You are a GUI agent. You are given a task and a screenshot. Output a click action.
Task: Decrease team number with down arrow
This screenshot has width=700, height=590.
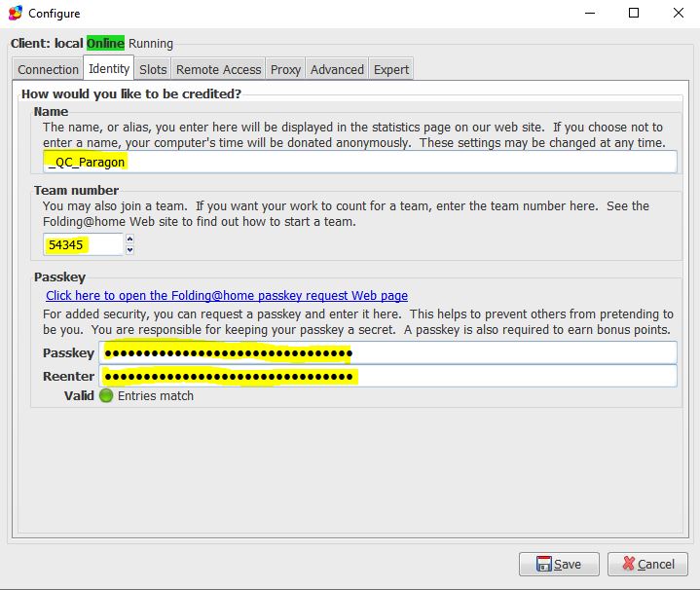[x=129, y=249]
